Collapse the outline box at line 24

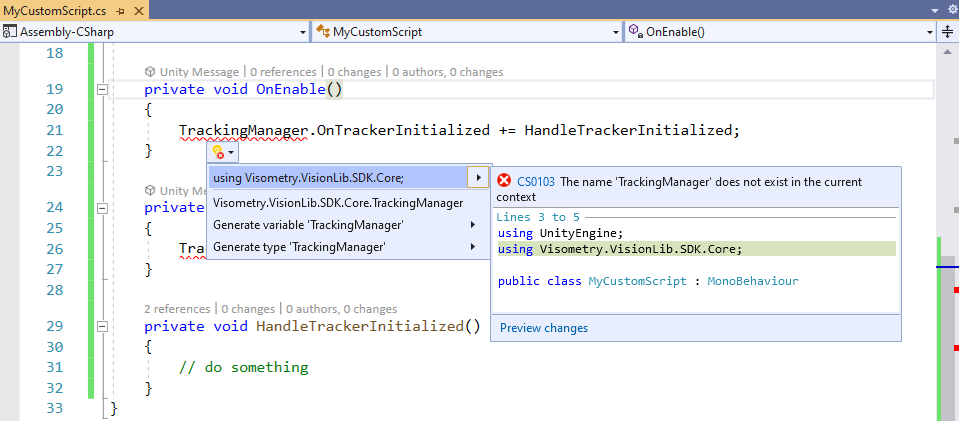pyautogui.click(x=102, y=208)
